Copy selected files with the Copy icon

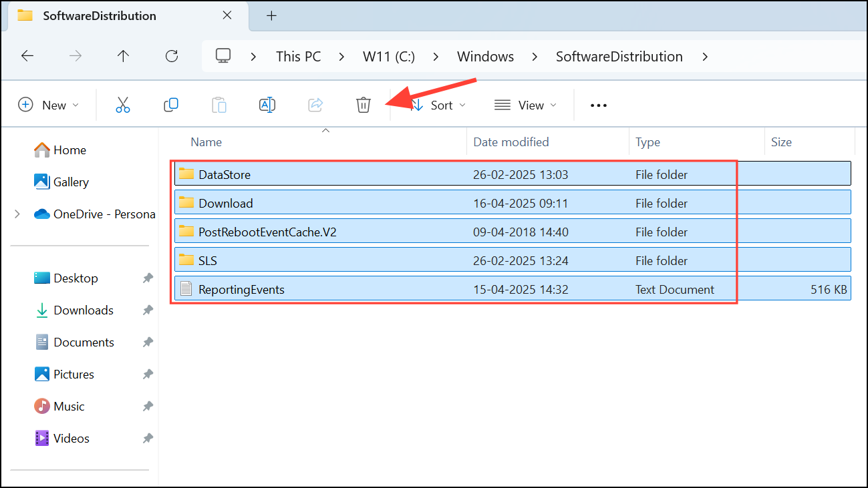pos(170,105)
